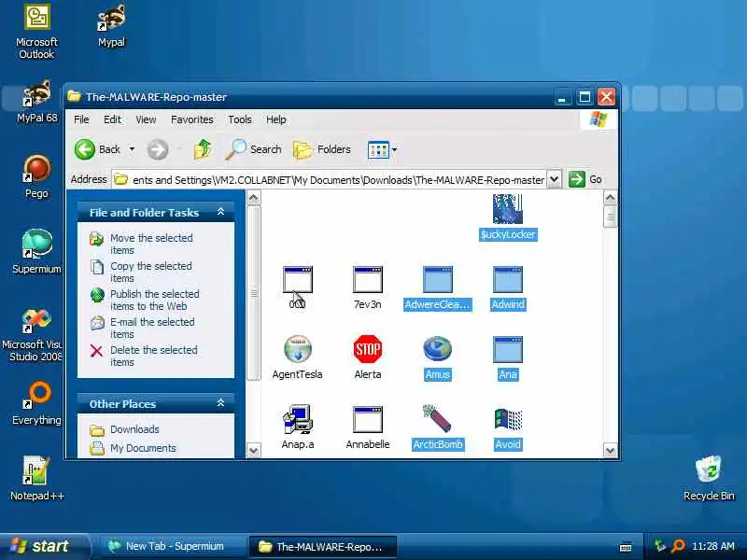Toggle the Folders pane

[321, 149]
